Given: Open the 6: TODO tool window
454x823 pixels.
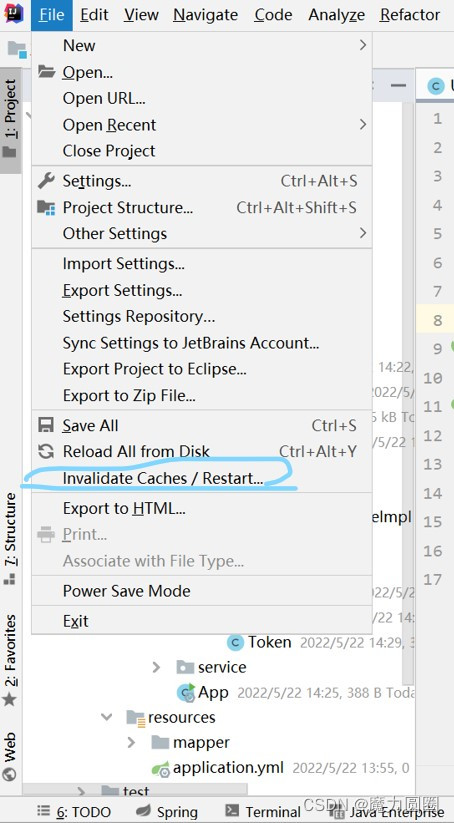Looking at the screenshot, I should 74,812.
